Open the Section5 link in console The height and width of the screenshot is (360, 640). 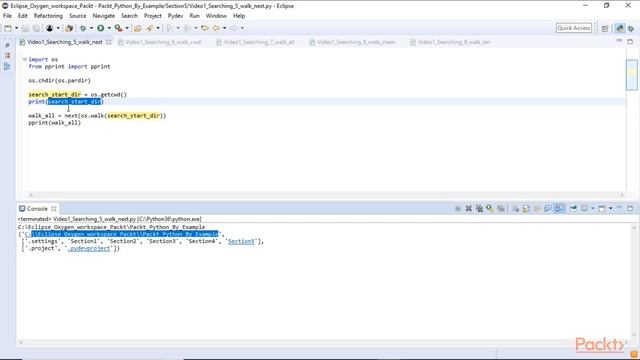pos(241,241)
